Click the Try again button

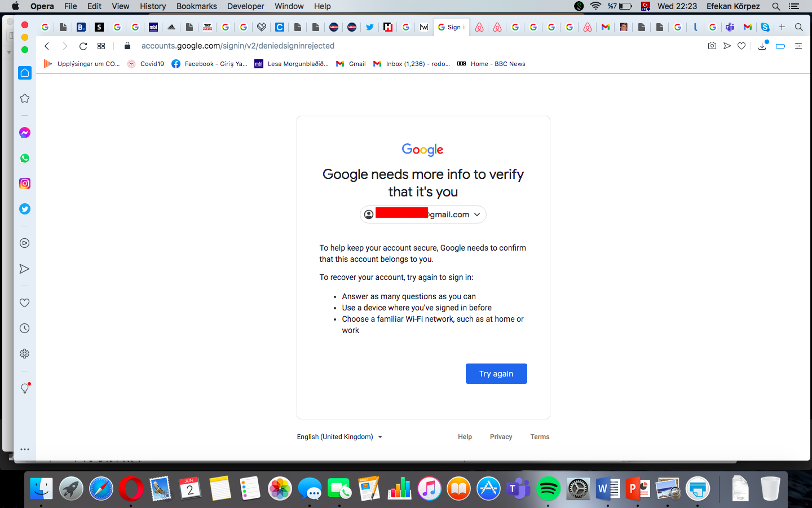coord(496,374)
